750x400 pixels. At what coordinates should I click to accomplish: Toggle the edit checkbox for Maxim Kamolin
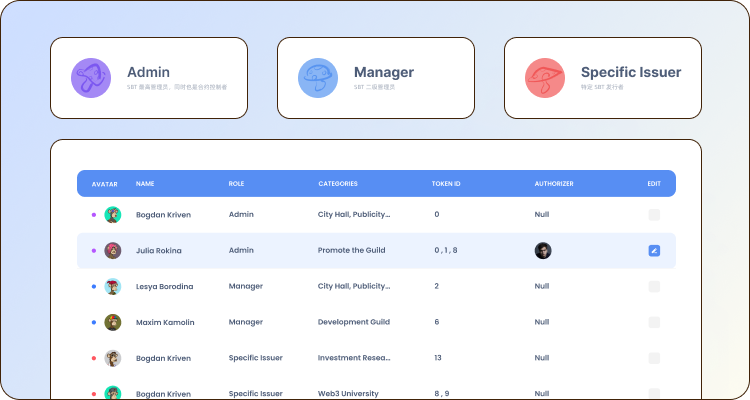(654, 322)
